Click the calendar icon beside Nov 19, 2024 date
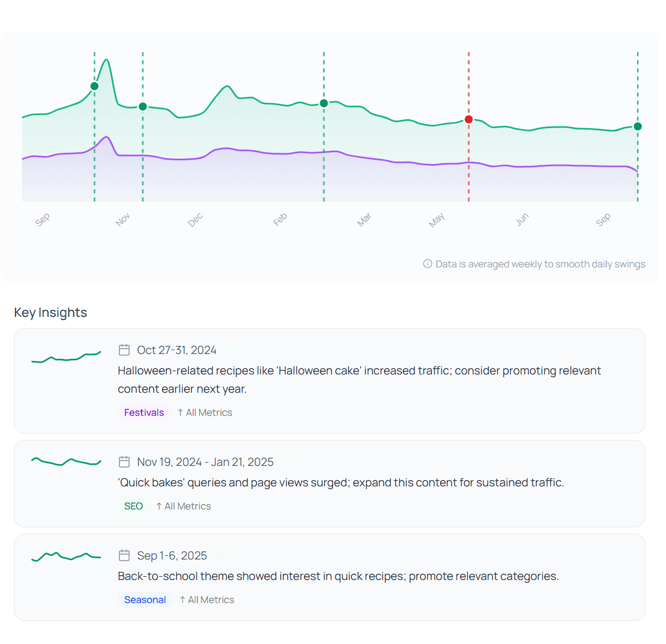 [x=124, y=462]
